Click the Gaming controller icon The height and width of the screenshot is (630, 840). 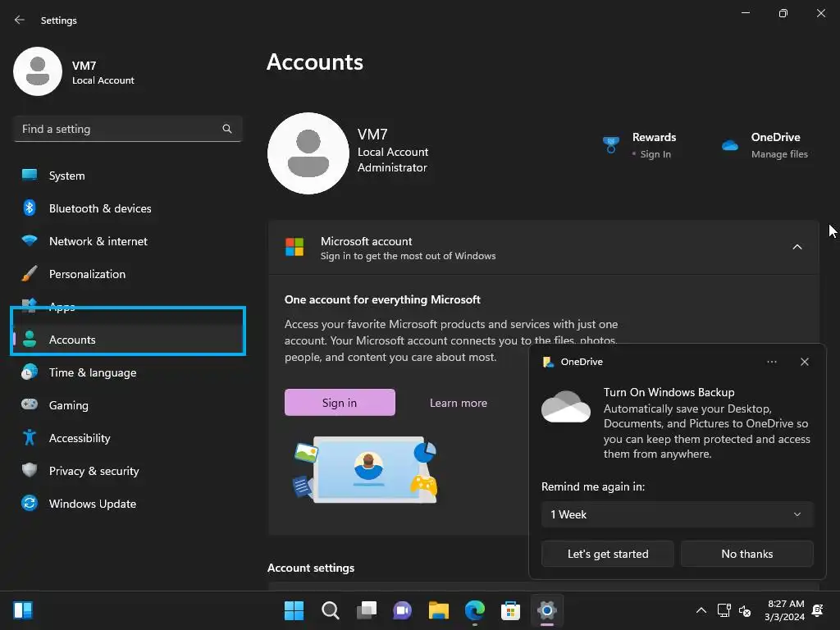click(x=30, y=404)
